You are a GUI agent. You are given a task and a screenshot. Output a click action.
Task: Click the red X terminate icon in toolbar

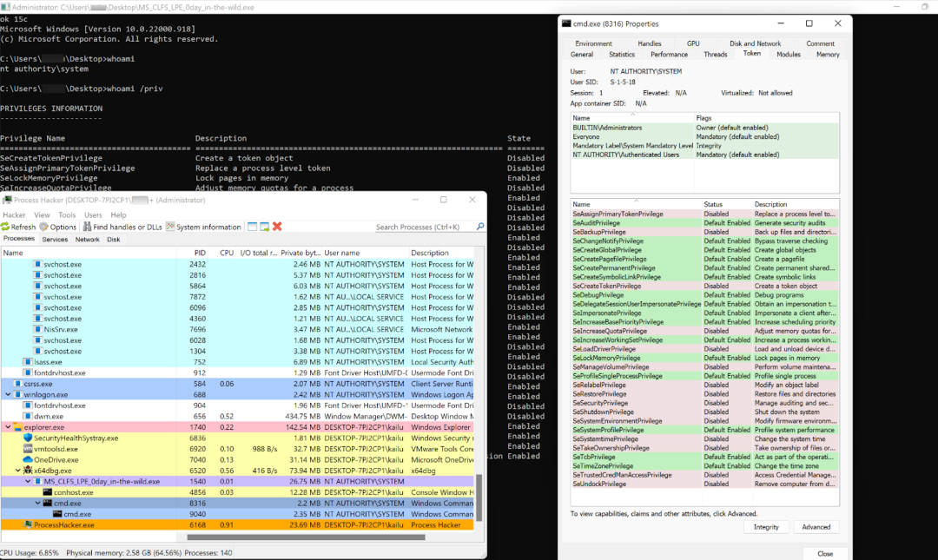pos(277,227)
